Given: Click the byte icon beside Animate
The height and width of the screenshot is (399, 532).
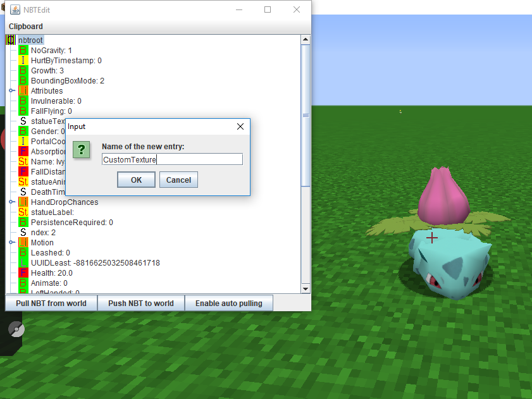Looking at the screenshot, I should (23, 283).
